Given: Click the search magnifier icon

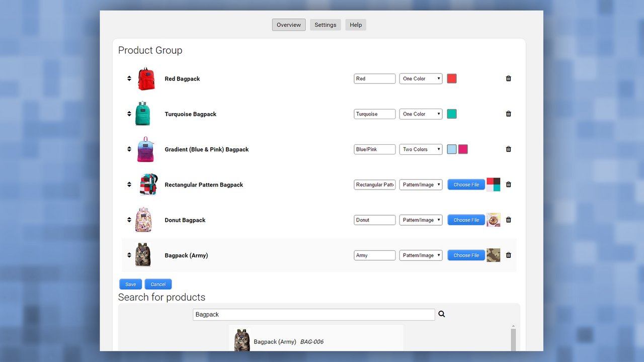Looking at the screenshot, I should (441, 314).
